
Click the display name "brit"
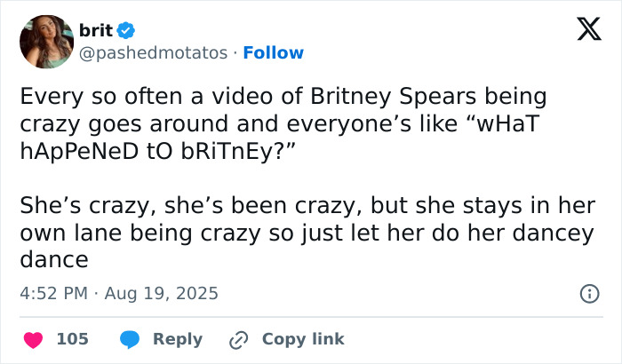tap(96, 31)
